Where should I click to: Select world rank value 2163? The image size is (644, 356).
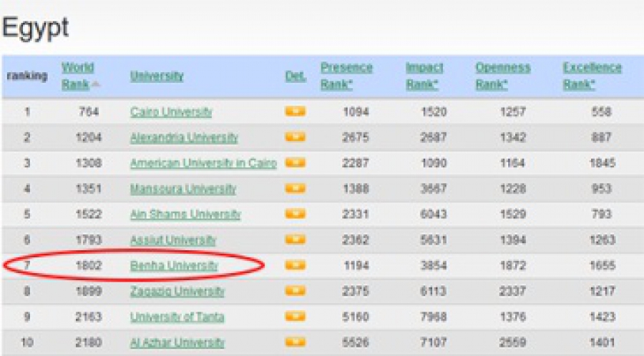(89, 317)
